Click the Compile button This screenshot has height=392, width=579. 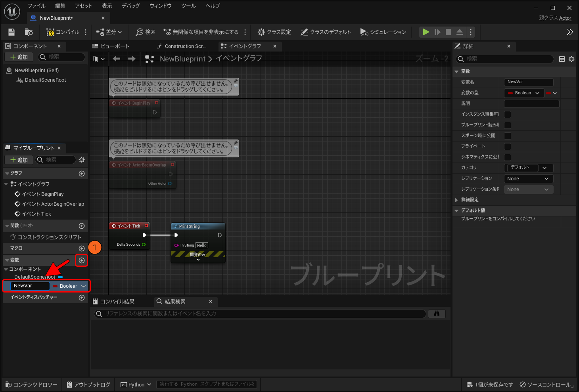(63, 32)
